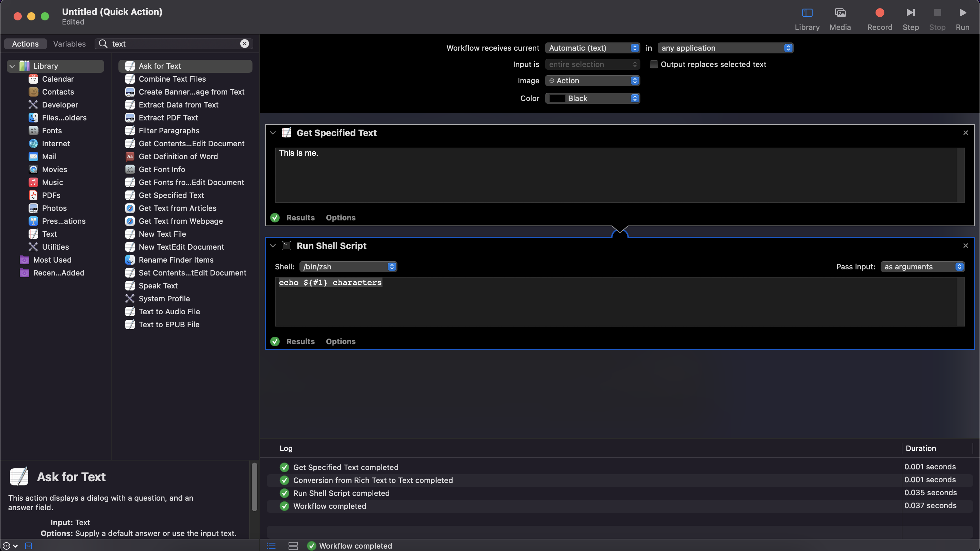Select the Get Text from Webpage action
This screenshot has width=980, height=551.
click(x=185, y=221)
